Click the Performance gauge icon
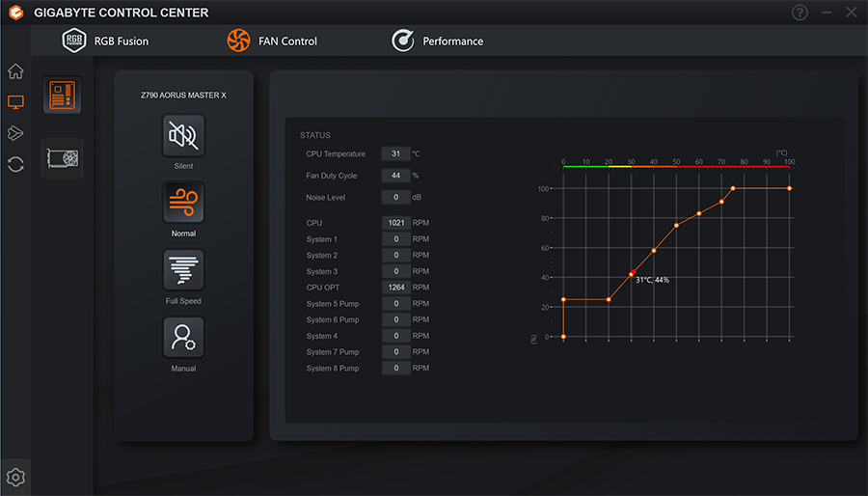 pyautogui.click(x=403, y=41)
